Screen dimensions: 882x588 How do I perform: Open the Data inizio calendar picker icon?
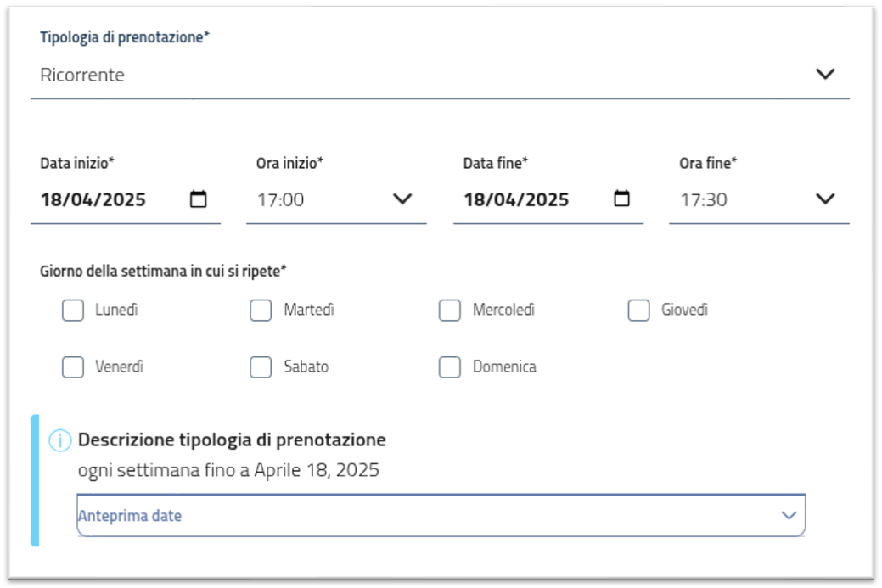coord(198,199)
